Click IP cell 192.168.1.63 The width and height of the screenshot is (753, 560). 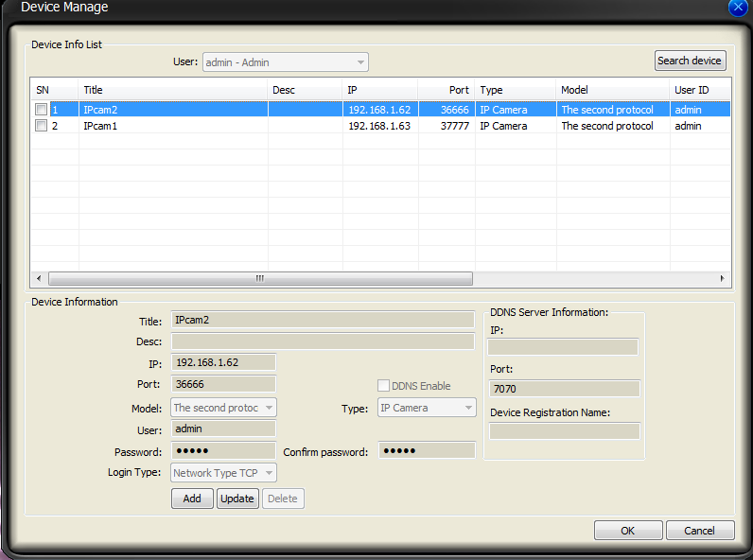[380, 126]
